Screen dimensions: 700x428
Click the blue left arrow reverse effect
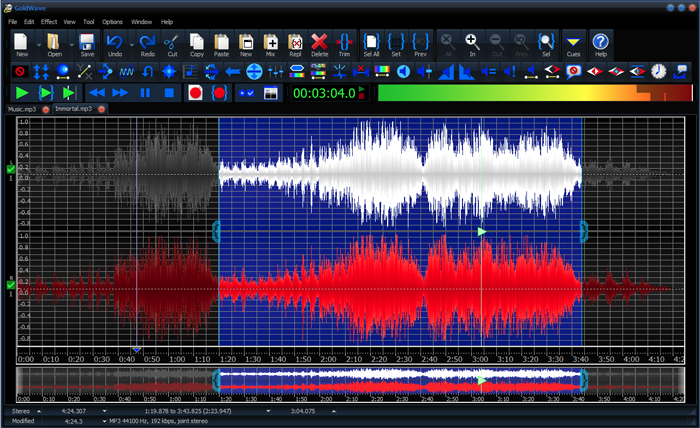233,71
